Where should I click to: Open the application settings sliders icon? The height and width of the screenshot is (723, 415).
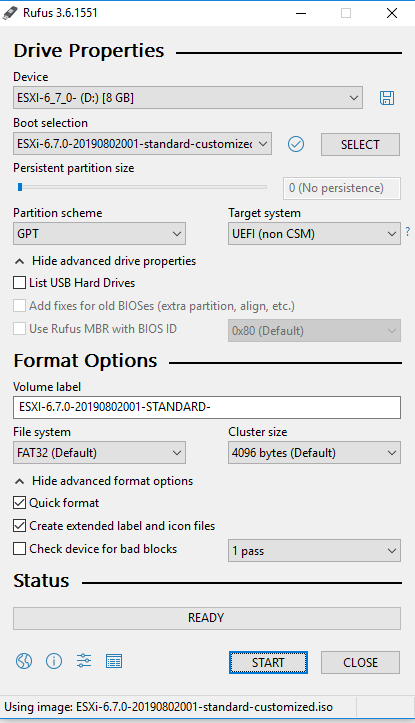(x=84, y=661)
